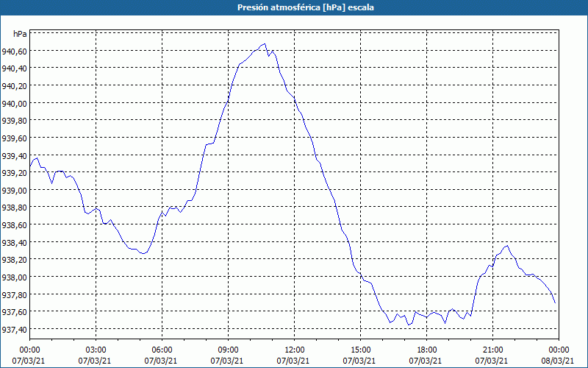Select the 940,00 y-axis value

[x=14, y=104]
